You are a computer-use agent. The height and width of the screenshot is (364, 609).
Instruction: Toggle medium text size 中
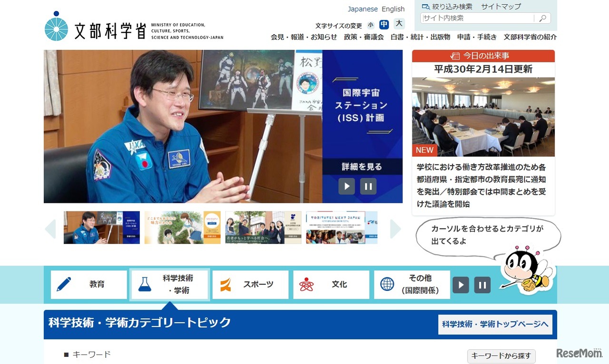(x=384, y=24)
